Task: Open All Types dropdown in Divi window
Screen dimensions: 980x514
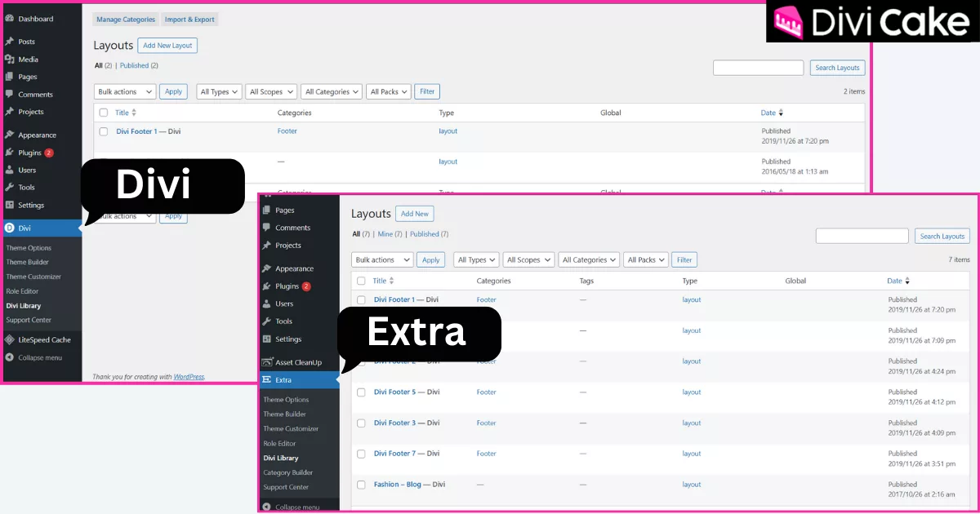Action: [219, 92]
